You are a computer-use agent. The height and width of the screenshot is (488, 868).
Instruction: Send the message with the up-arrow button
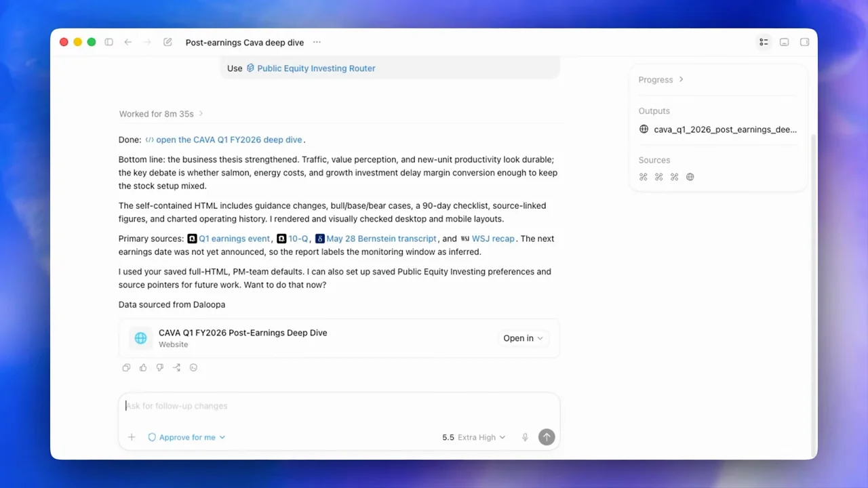click(547, 437)
